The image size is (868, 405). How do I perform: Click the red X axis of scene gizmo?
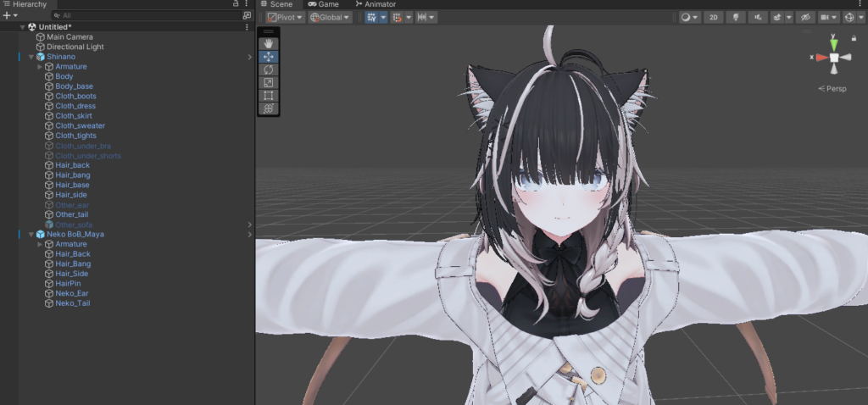click(821, 57)
